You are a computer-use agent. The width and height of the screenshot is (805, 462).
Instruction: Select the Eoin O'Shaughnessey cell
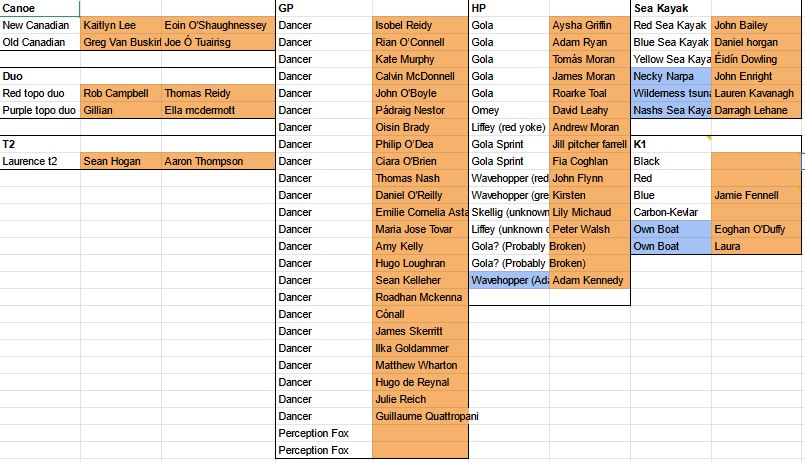coord(218,25)
